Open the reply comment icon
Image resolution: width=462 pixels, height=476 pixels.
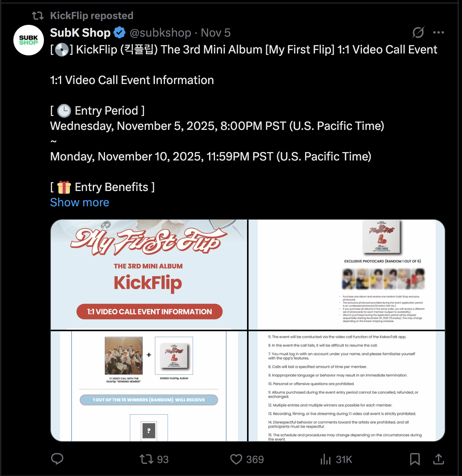(57, 459)
